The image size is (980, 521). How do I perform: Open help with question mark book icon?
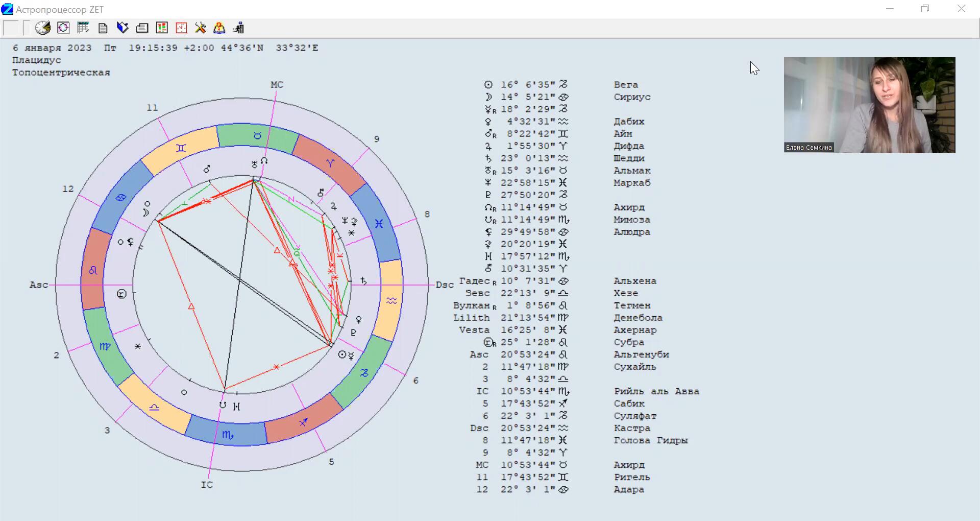(x=219, y=28)
